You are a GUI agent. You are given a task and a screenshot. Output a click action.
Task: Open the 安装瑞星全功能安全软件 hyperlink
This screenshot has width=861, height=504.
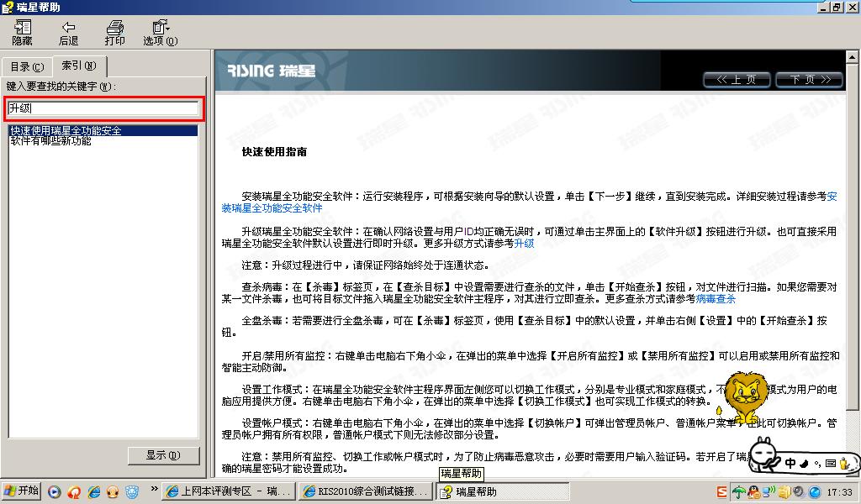(272, 208)
